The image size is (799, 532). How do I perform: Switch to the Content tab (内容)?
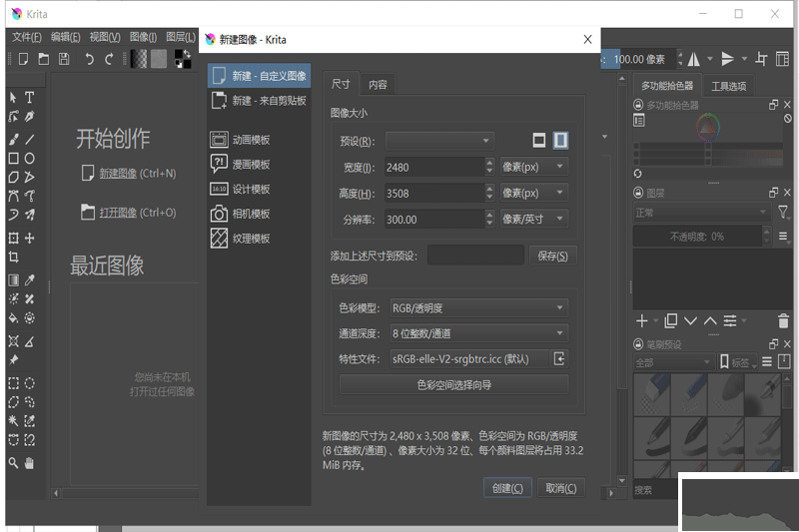[378, 85]
